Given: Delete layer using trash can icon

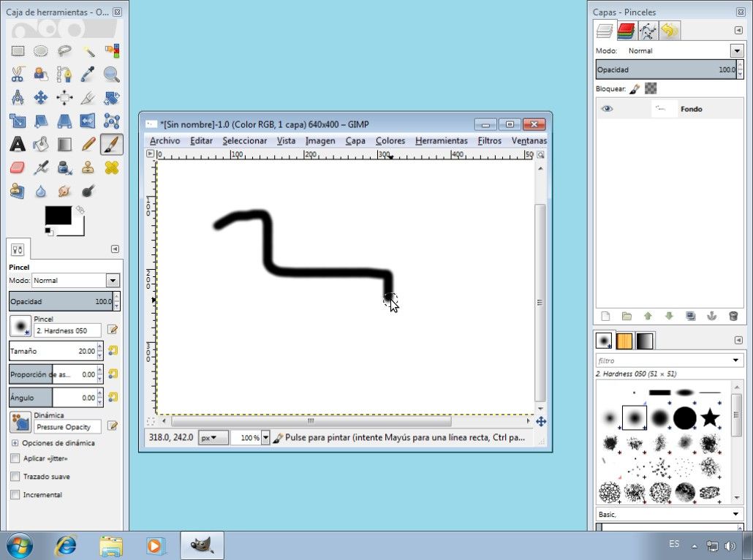Looking at the screenshot, I should pyautogui.click(x=733, y=317).
